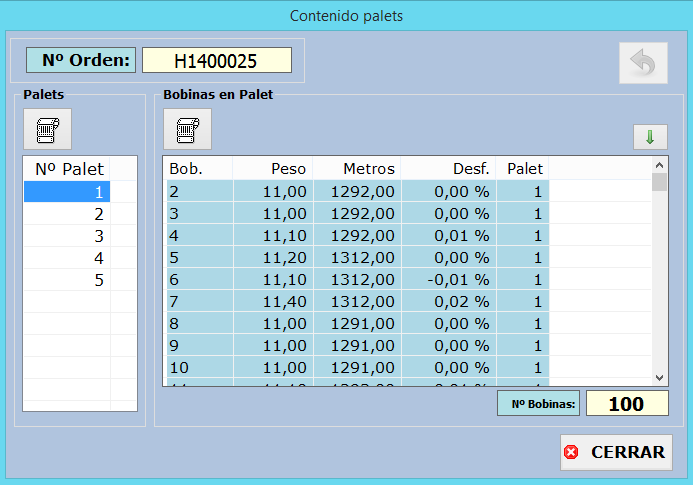Click the print icon in Palets panel
693x485 pixels.
point(48,129)
